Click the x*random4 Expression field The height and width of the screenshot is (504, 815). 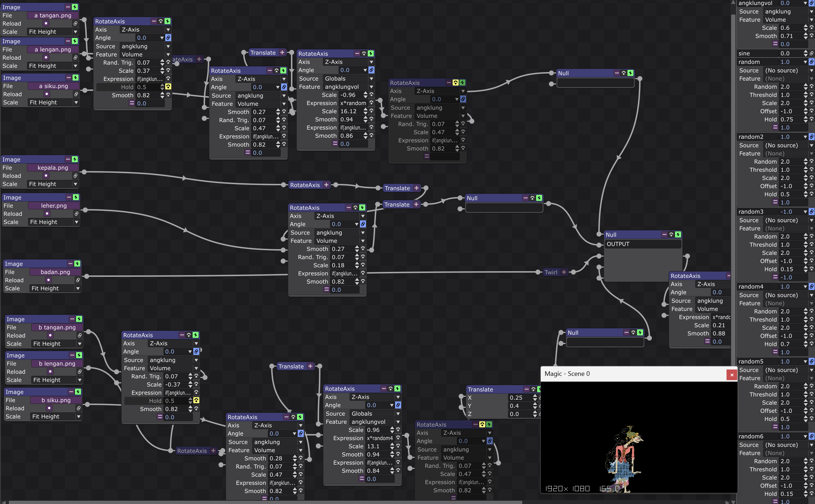(x=380, y=438)
